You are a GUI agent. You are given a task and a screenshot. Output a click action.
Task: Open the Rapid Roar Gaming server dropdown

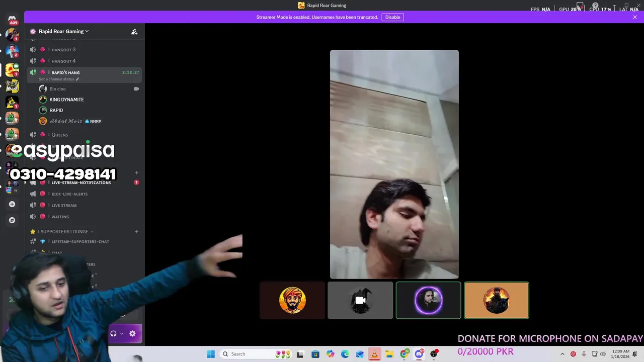(x=63, y=31)
